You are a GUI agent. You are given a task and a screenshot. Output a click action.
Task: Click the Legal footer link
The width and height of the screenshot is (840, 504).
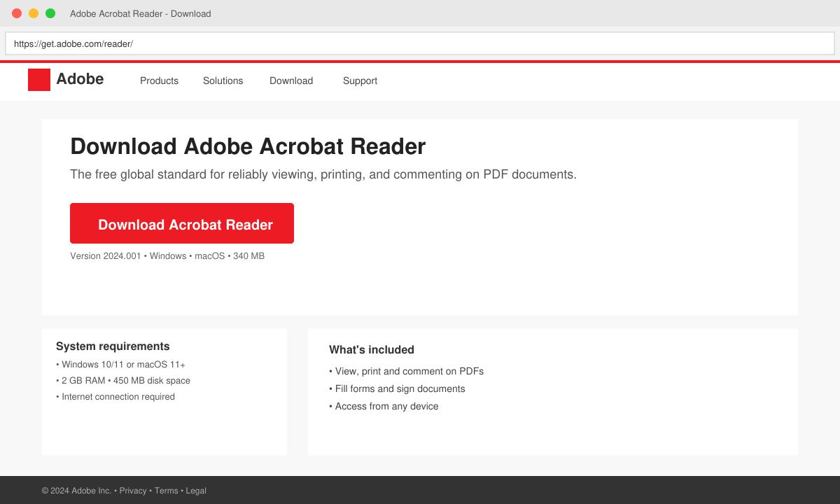pyautogui.click(x=196, y=491)
